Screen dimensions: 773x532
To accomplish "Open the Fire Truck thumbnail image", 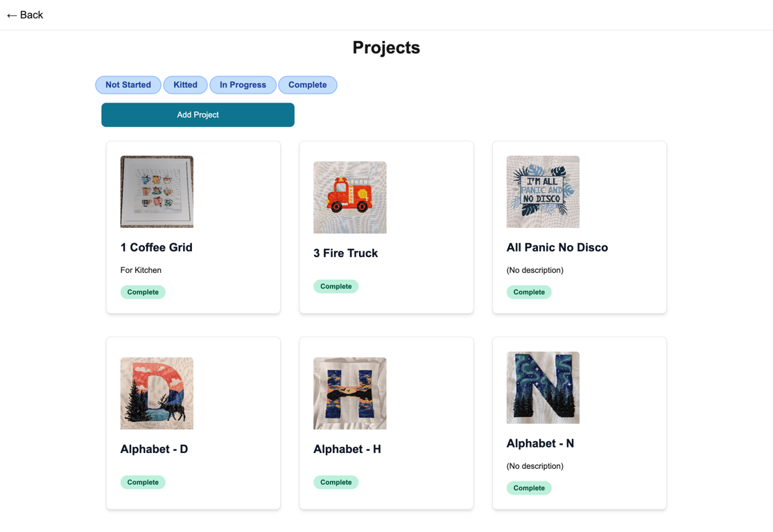I will [x=349, y=197].
